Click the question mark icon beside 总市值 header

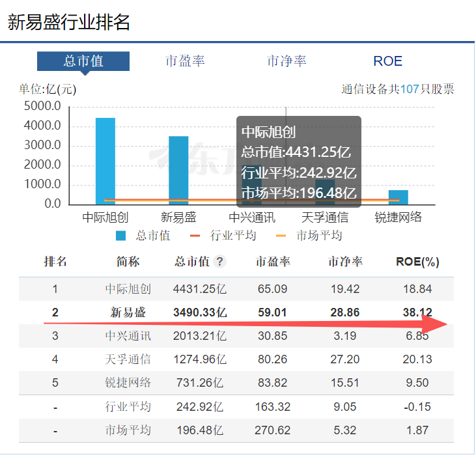219,262
